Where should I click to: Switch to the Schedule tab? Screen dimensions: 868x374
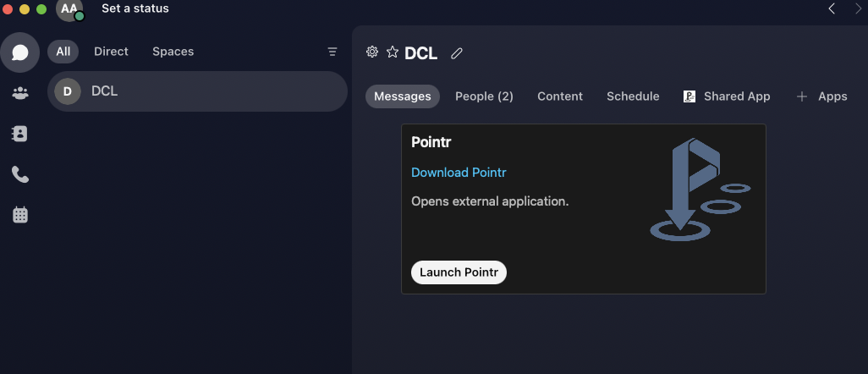point(633,96)
